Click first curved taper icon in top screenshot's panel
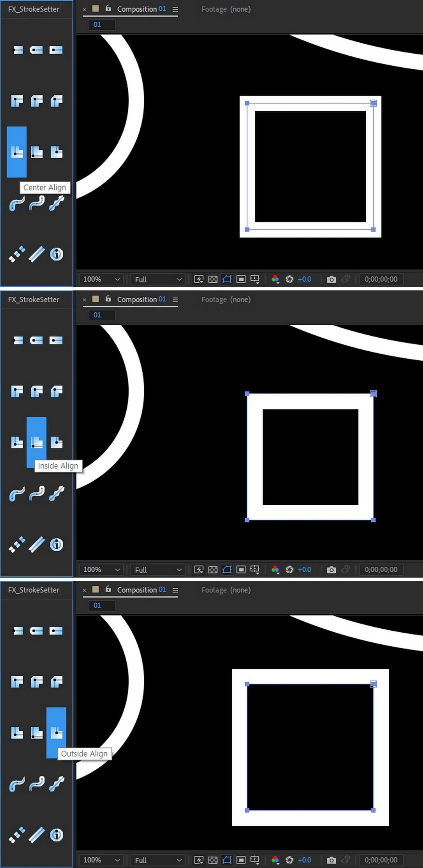The width and height of the screenshot is (423, 868). tap(17, 203)
